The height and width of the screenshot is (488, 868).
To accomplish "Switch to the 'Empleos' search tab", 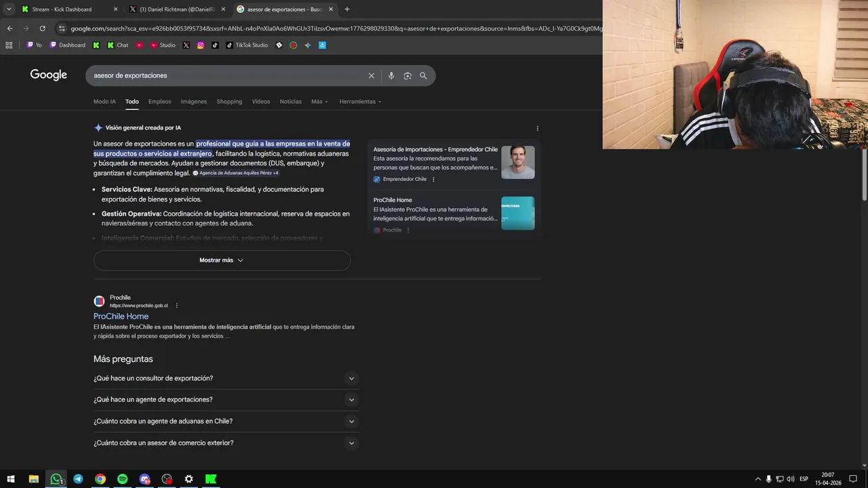I will 160,102.
